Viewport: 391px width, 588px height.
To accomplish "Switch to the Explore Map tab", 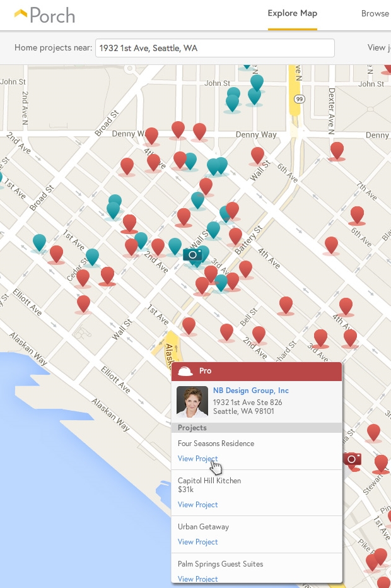I will point(292,13).
